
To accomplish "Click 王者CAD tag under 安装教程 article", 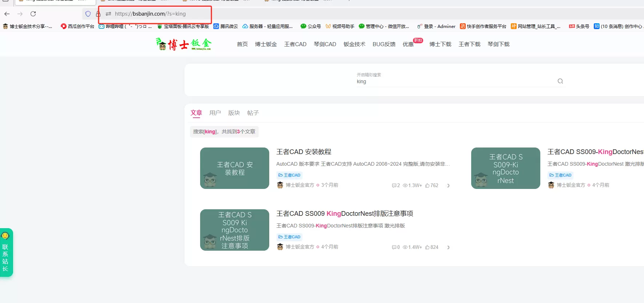I will click(290, 175).
